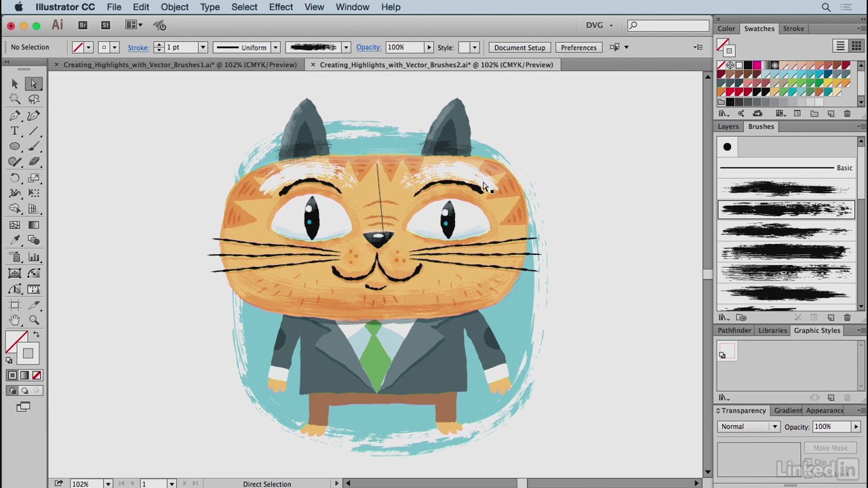Open zoom level dropdown at 102%

tap(107, 484)
